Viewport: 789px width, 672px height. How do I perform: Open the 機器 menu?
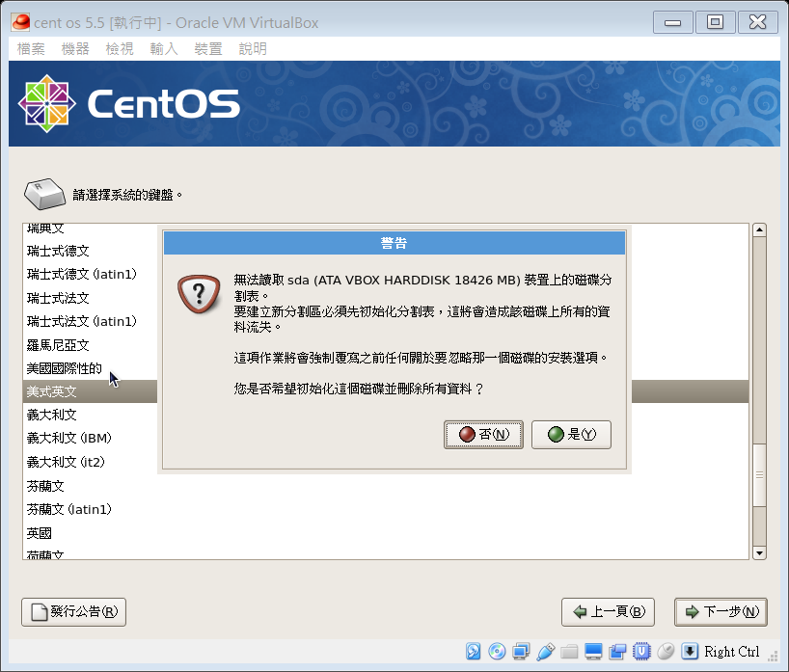click(75, 49)
